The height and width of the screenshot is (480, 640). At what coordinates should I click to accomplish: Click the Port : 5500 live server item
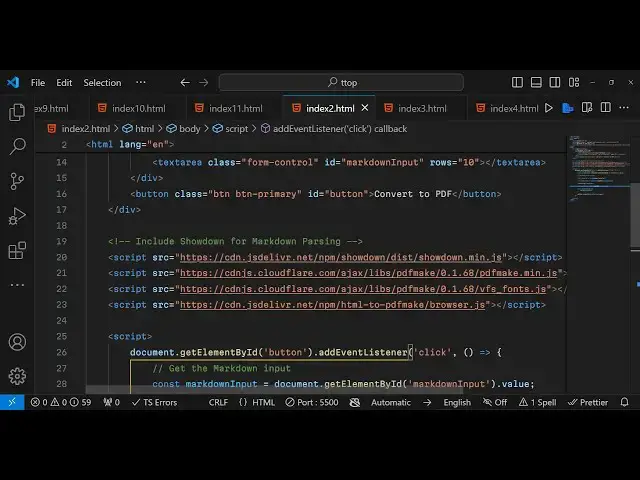(312, 402)
